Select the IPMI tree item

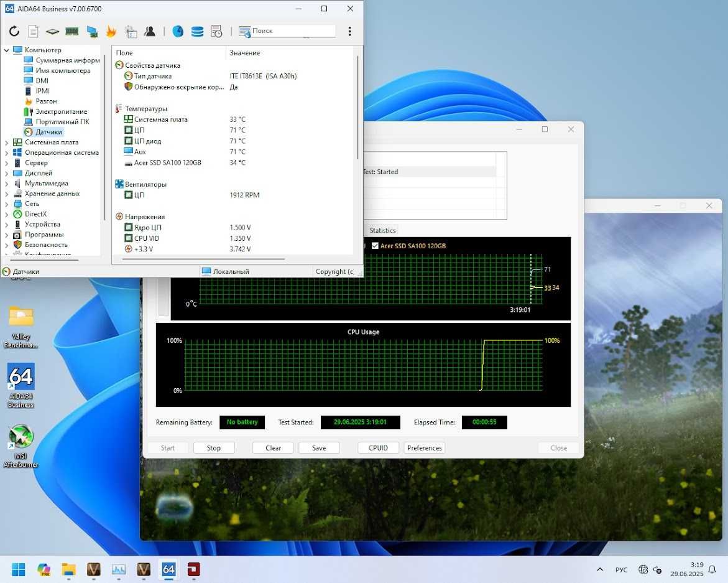click(42, 91)
